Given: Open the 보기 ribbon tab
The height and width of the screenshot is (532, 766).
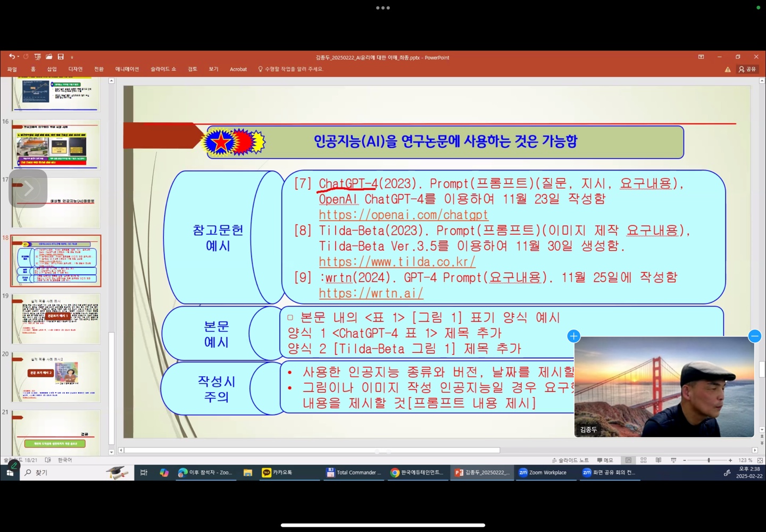Looking at the screenshot, I should [213, 69].
